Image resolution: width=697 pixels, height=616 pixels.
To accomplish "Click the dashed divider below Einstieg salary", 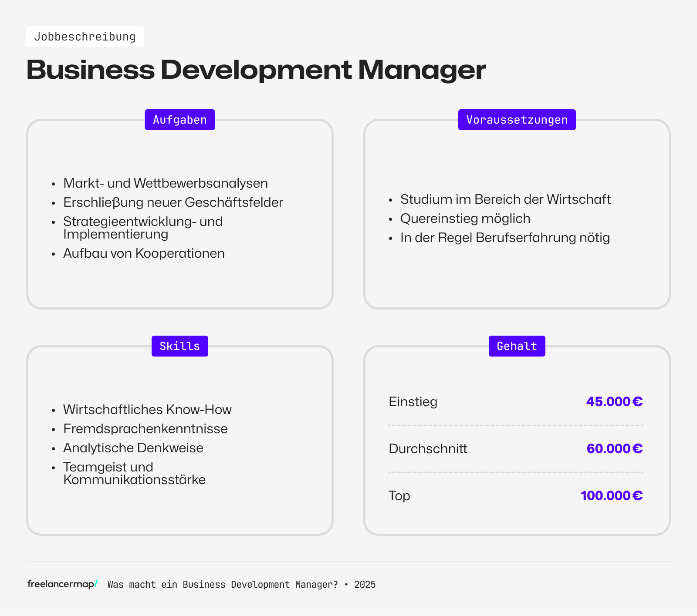I will tap(517, 425).
